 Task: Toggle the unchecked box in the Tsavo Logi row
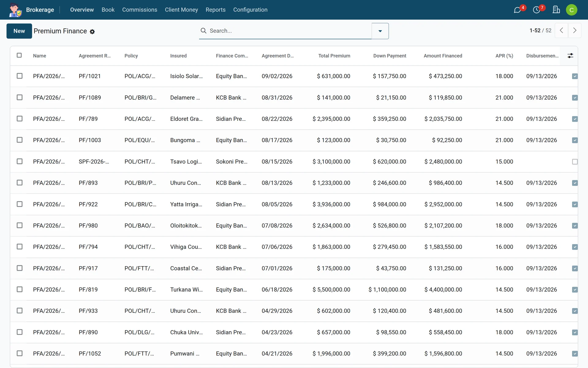point(575,162)
